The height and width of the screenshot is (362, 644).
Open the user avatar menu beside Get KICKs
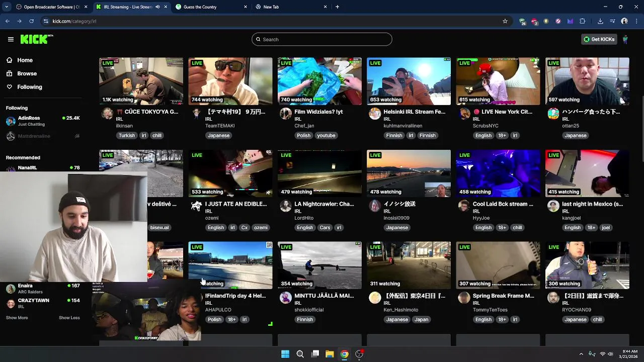(x=625, y=39)
